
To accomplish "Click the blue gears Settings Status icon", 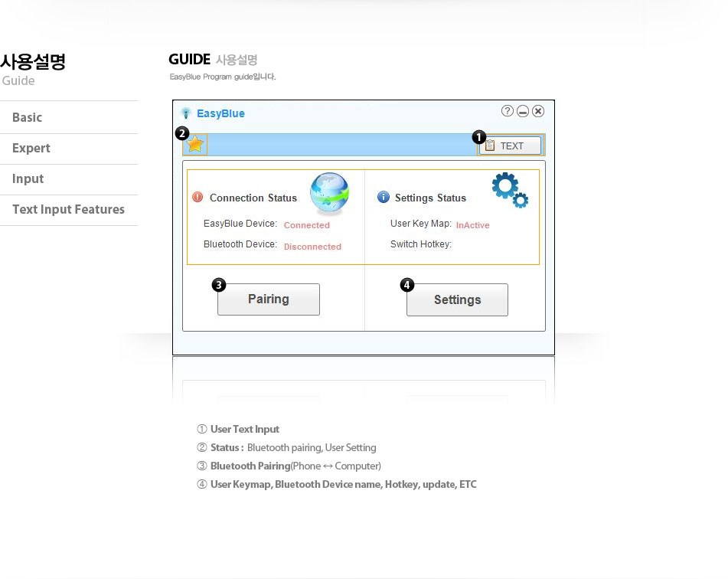I will (509, 189).
